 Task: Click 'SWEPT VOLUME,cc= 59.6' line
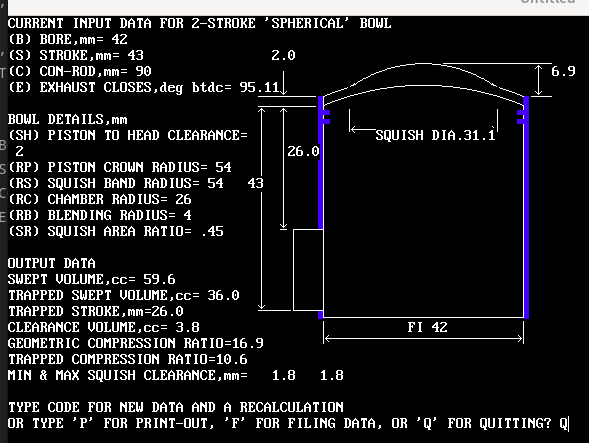click(x=92, y=279)
